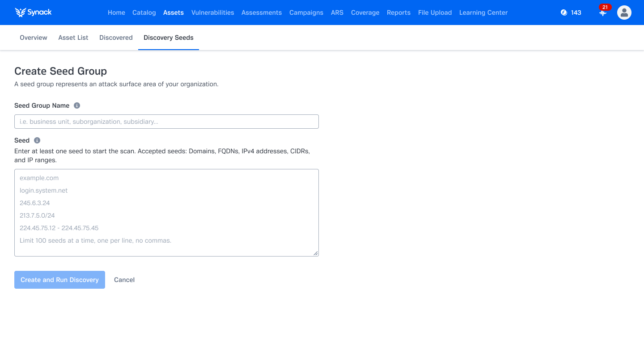
Task: Click the Synack logo
Action: coord(34,13)
